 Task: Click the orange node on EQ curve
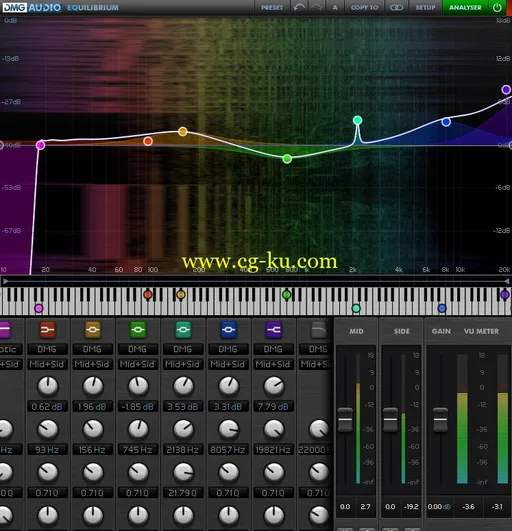pos(183,131)
